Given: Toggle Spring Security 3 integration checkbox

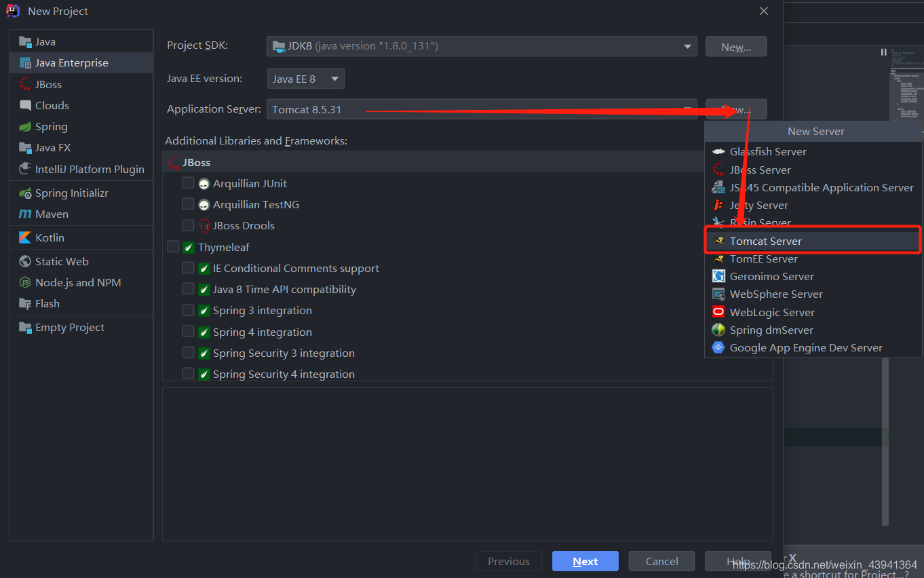Looking at the screenshot, I should tap(188, 353).
